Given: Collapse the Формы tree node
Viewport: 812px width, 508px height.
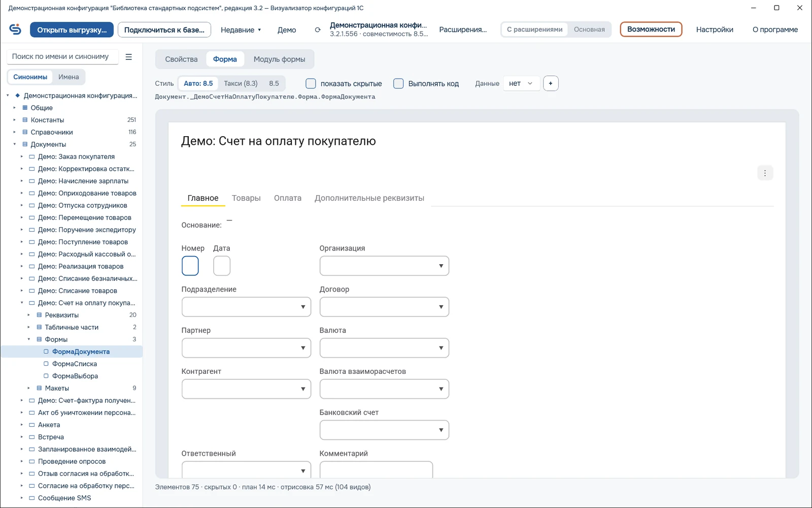Looking at the screenshot, I should click(29, 339).
